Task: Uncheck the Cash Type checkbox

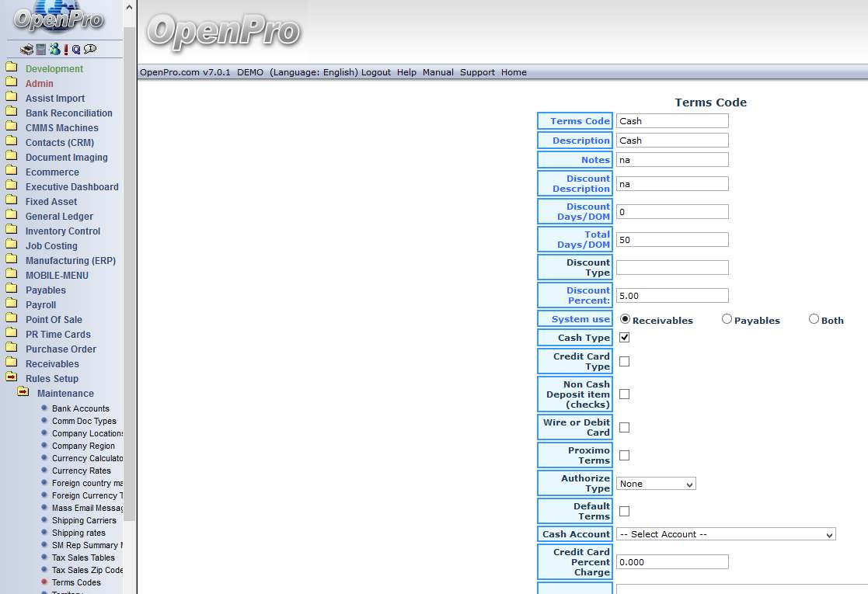Action: tap(624, 338)
